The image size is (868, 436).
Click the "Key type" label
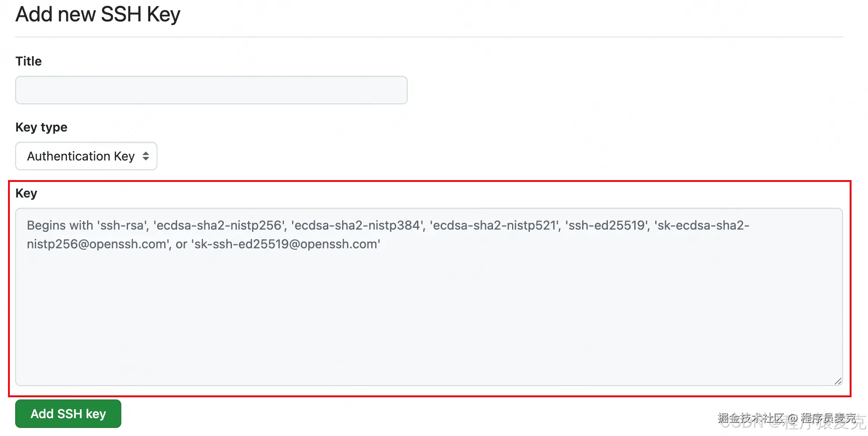(41, 127)
